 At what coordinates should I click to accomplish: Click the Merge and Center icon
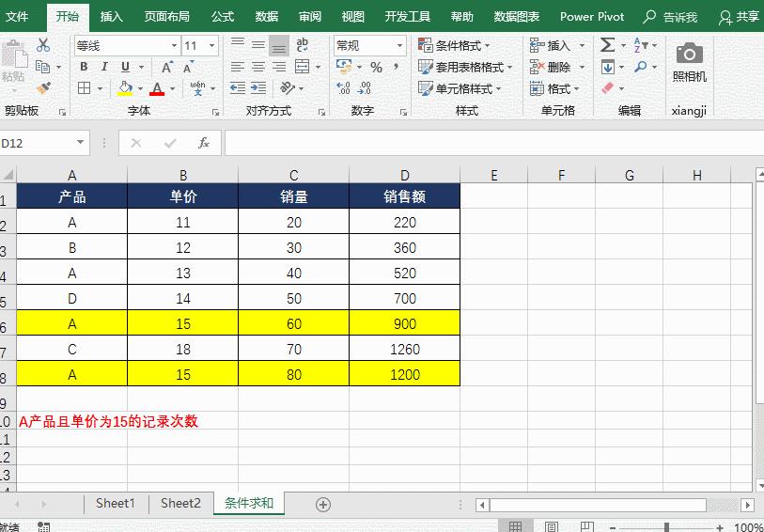[x=303, y=67]
